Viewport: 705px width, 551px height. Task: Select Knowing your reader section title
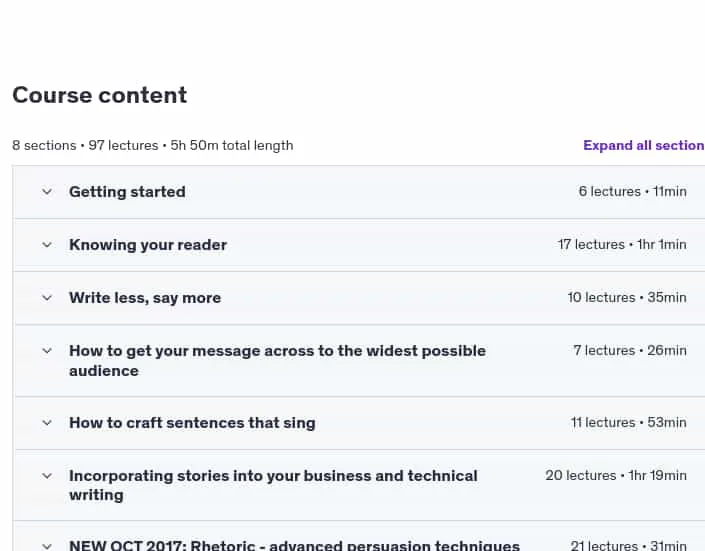[x=148, y=245]
